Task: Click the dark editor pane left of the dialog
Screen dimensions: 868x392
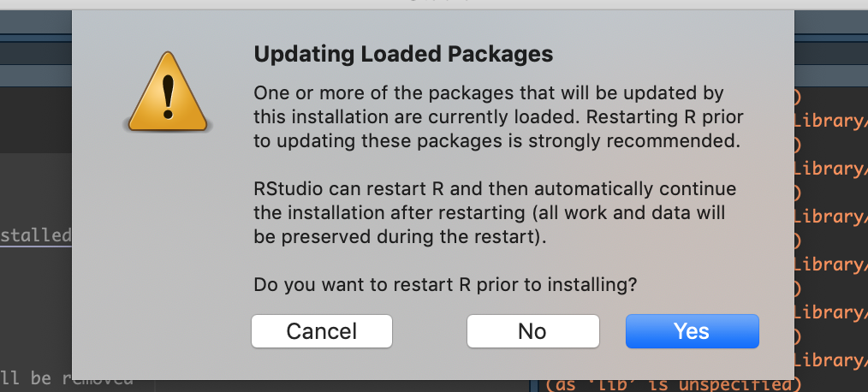Action: point(34,300)
